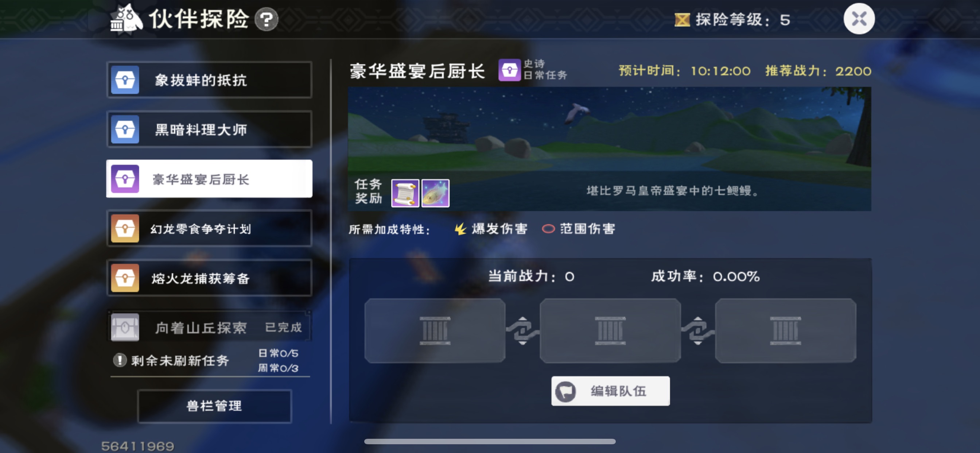Click the 范围伤害 area damage trait

click(x=579, y=229)
